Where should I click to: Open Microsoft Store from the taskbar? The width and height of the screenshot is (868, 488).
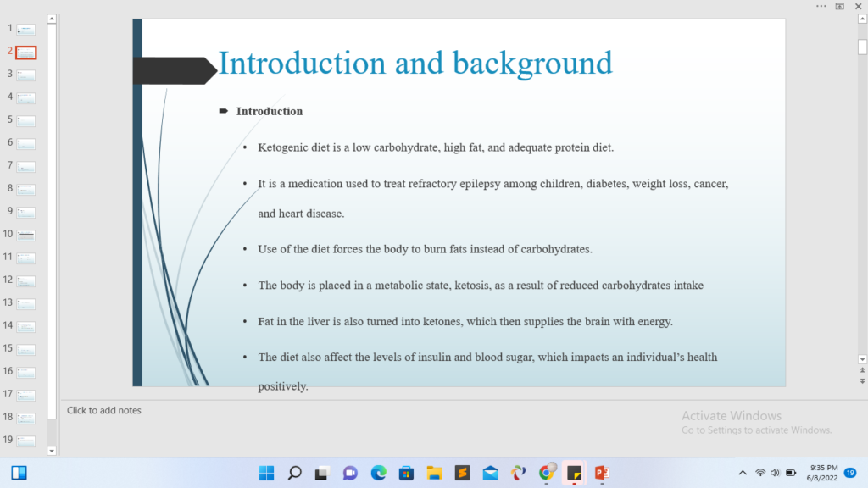tap(406, 473)
